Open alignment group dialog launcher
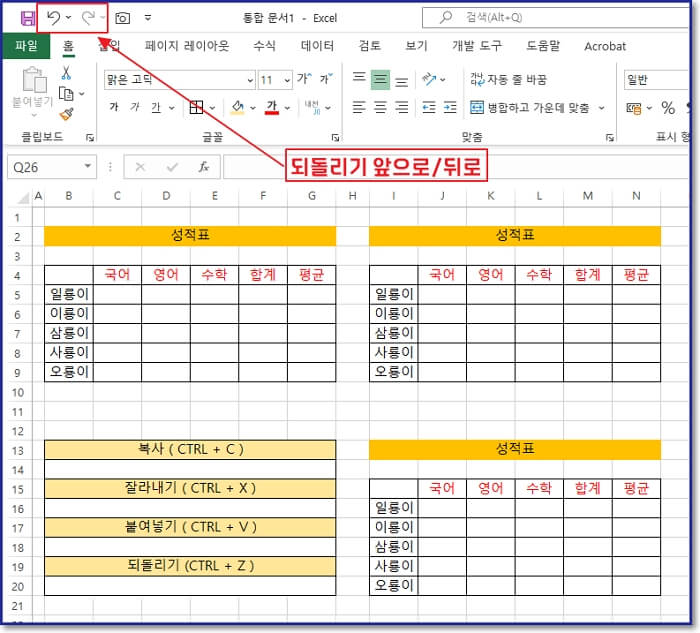The width and height of the screenshot is (700, 633). tap(609, 137)
